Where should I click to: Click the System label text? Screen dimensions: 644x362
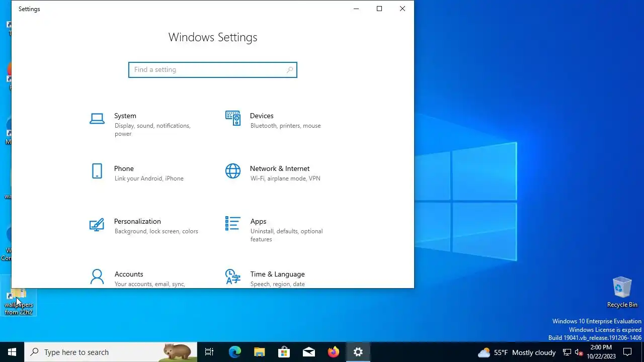[x=125, y=116]
